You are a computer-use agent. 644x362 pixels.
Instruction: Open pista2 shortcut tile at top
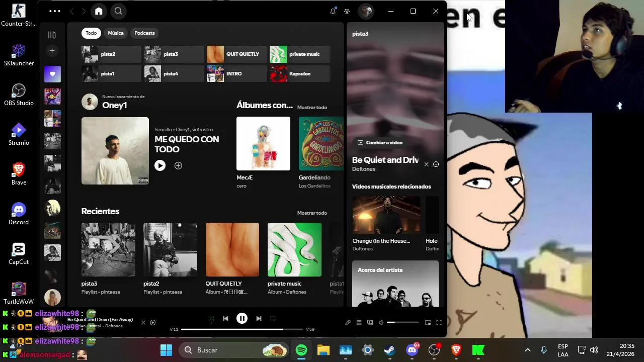(x=111, y=54)
